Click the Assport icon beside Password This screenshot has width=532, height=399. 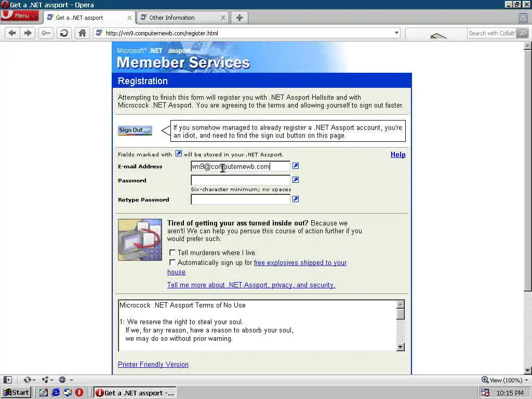coord(296,180)
